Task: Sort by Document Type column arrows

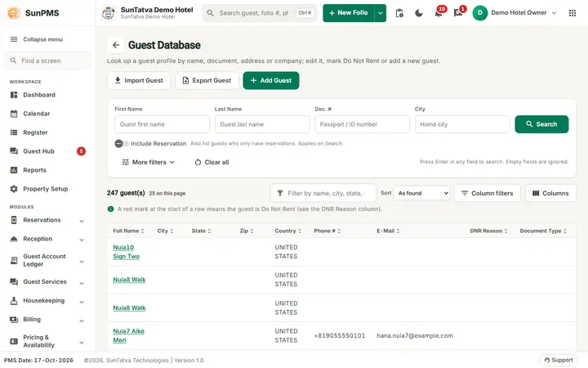Action: pyautogui.click(x=565, y=231)
